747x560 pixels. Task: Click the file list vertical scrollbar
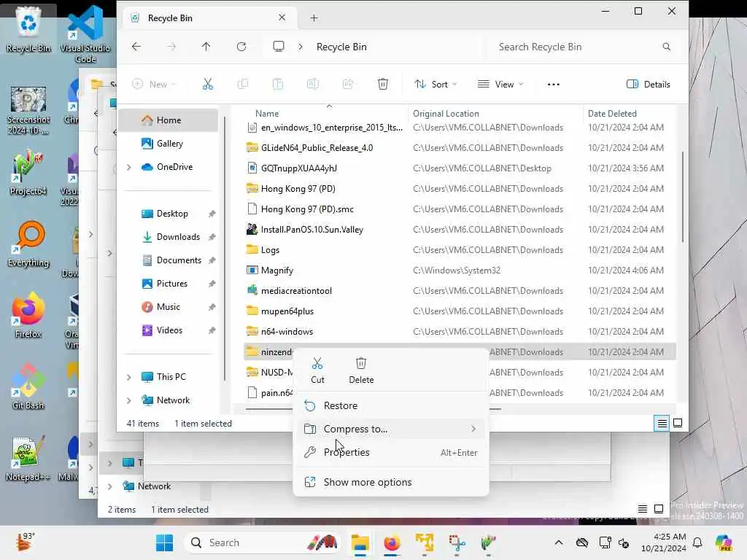pos(683,197)
